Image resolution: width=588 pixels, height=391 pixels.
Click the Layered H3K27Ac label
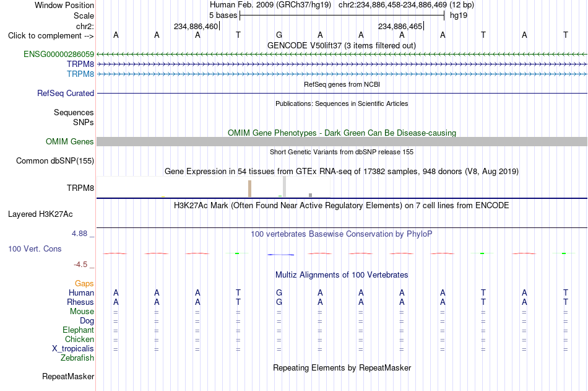[40, 214]
